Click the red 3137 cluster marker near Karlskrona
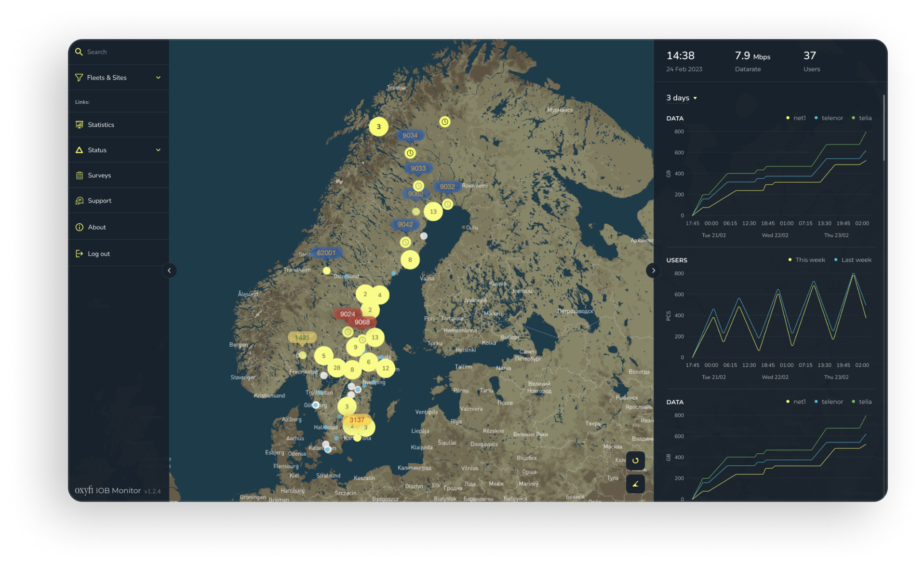 (356, 420)
